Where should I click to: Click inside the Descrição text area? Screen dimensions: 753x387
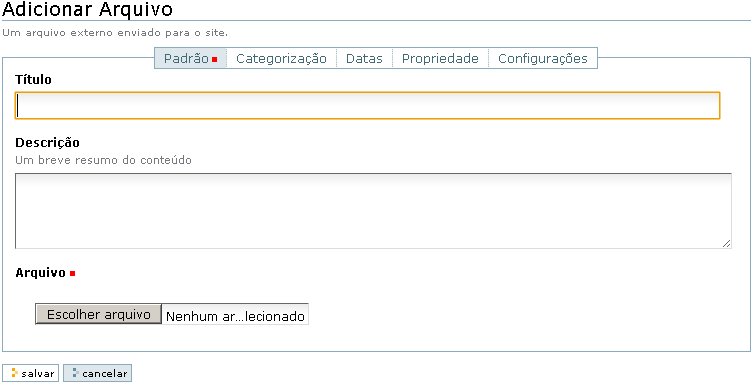(373, 211)
